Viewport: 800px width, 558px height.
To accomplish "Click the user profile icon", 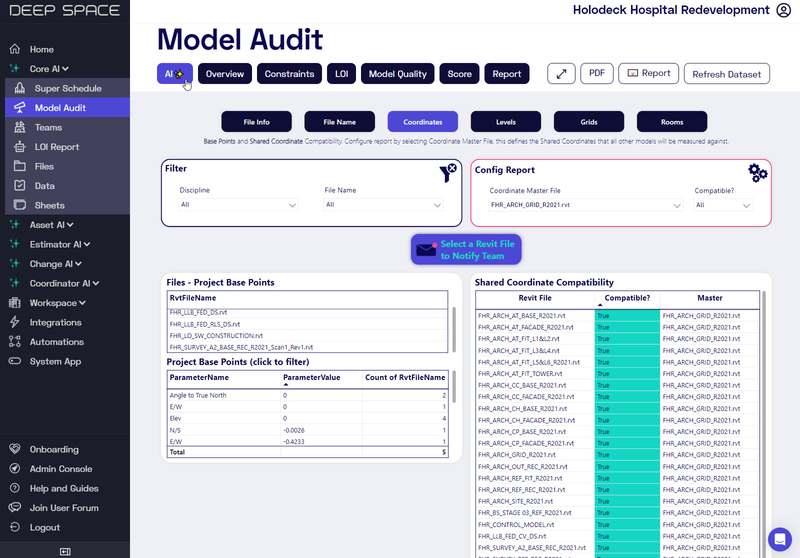I will tap(783, 10).
